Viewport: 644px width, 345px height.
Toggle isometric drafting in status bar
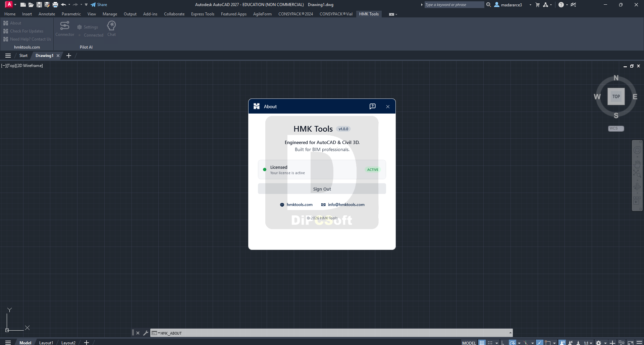[526, 343]
